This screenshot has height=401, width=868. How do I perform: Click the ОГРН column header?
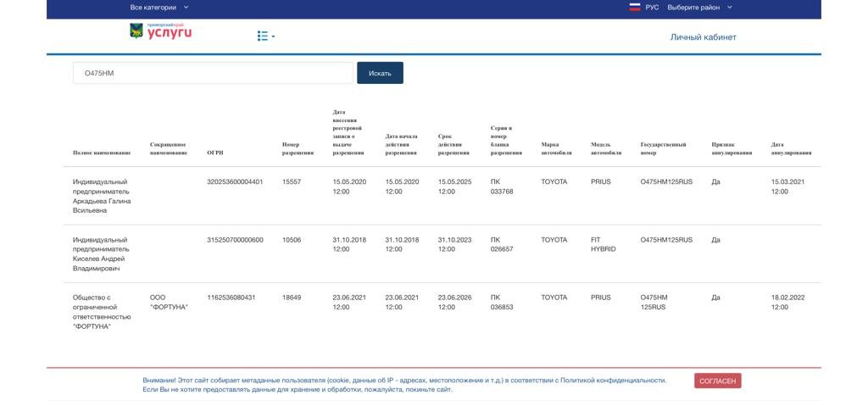pos(215,153)
